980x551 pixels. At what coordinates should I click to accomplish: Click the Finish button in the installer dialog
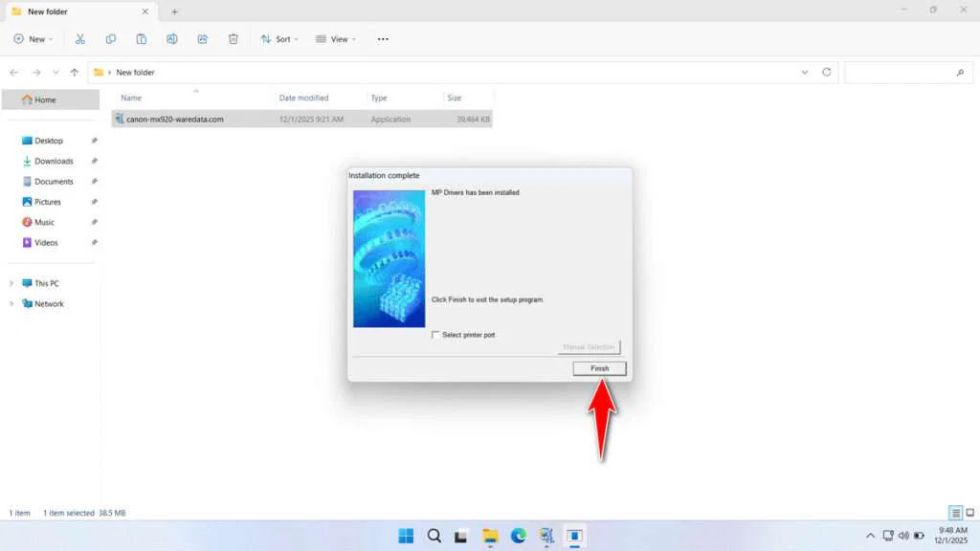pos(599,368)
